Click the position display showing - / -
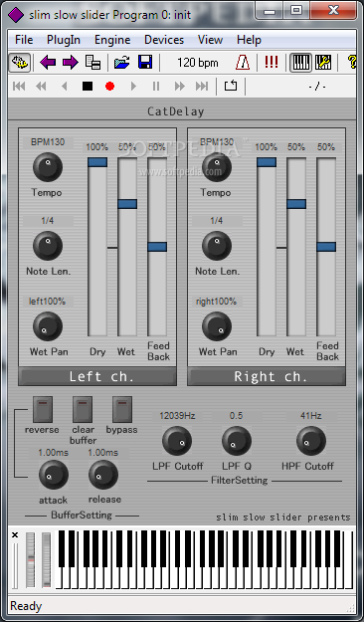The height and width of the screenshot is (622, 364). click(x=317, y=86)
